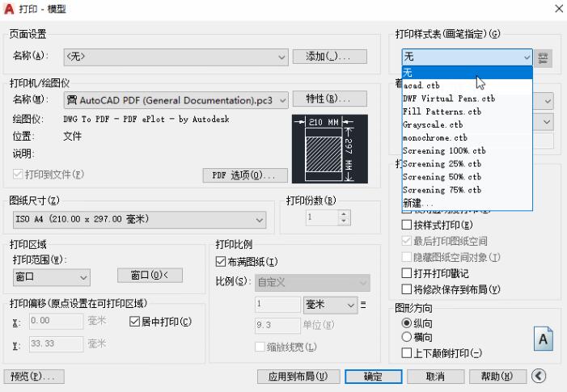Open the 打印范围 窗口 dropdown
This screenshot has width=567, height=392.
51,277
